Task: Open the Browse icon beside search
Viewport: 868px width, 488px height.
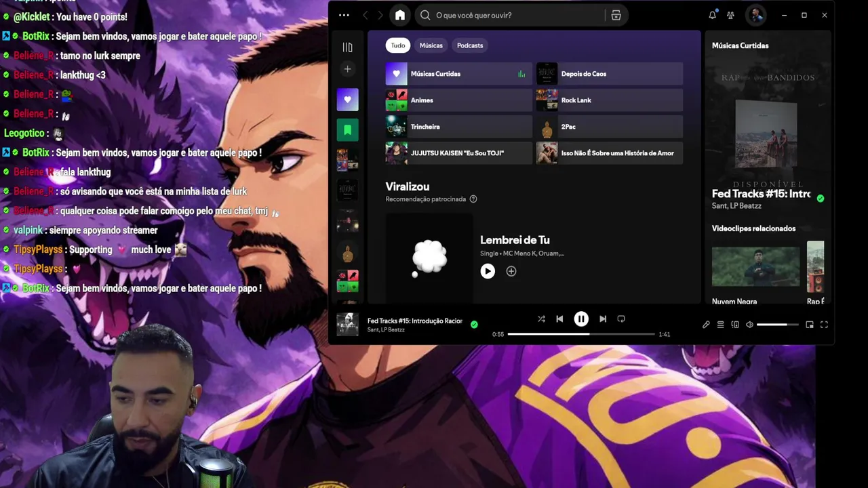Action: coord(616,15)
